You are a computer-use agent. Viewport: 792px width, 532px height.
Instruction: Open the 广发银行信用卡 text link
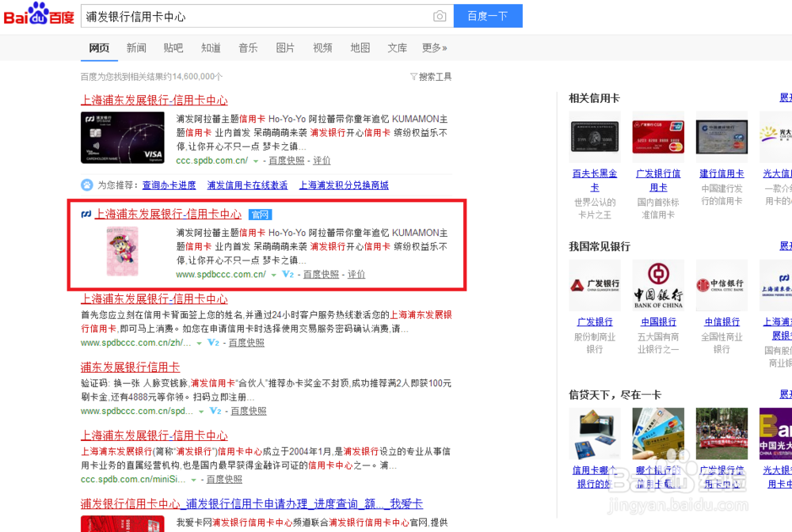click(658, 180)
